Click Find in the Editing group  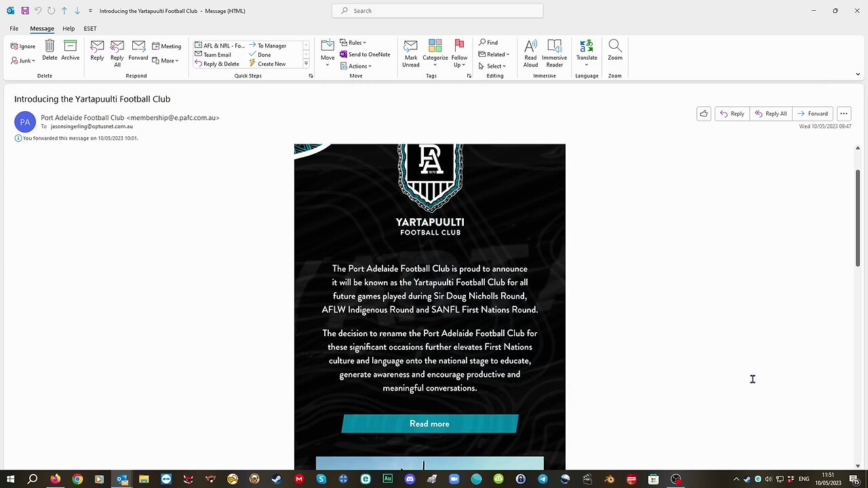pyautogui.click(x=488, y=43)
